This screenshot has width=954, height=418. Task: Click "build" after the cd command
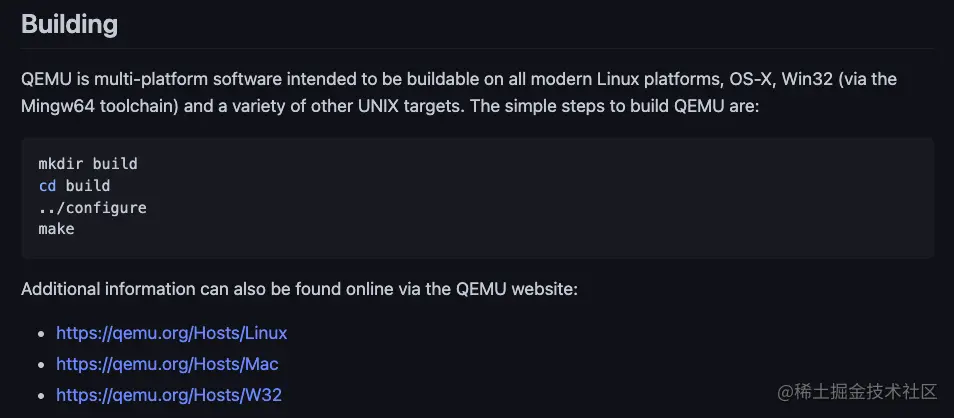click(88, 186)
